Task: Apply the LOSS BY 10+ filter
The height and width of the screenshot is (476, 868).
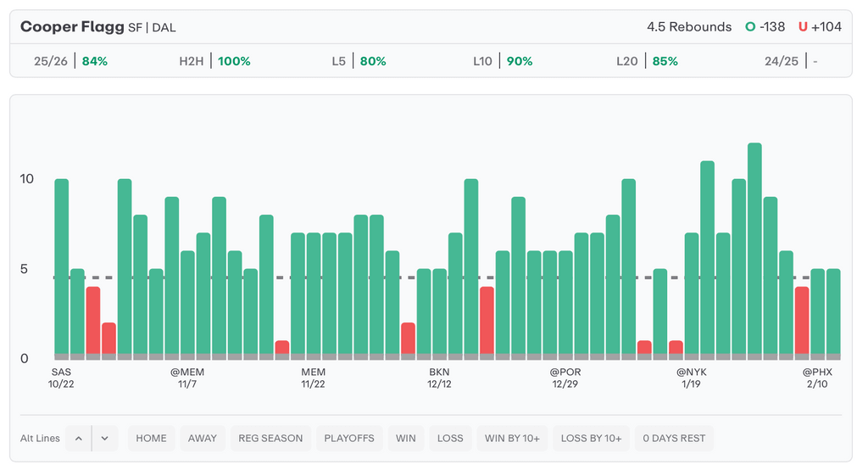Action: point(591,439)
